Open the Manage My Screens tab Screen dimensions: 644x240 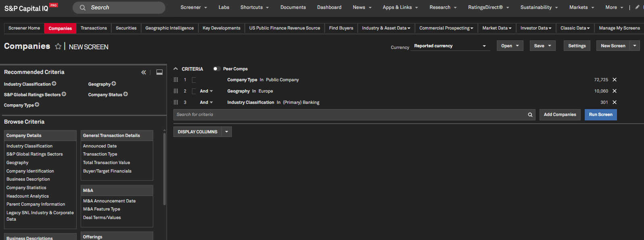[619, 28]
